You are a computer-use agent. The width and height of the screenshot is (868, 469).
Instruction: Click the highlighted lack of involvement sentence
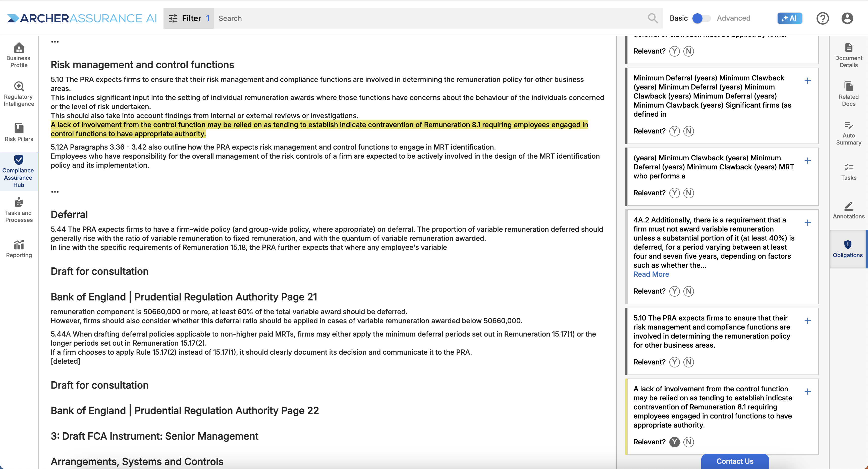coord(319,129)
